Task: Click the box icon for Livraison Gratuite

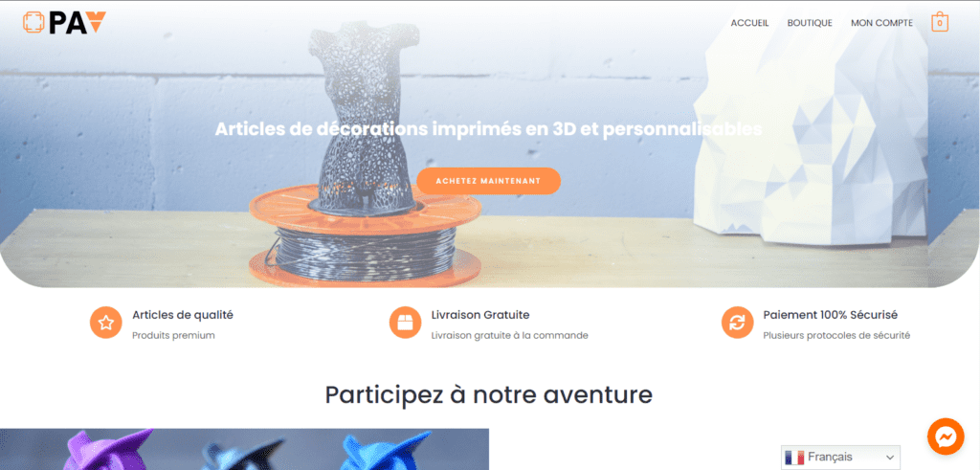Action: pyautogui.click(x=405, y=323)
